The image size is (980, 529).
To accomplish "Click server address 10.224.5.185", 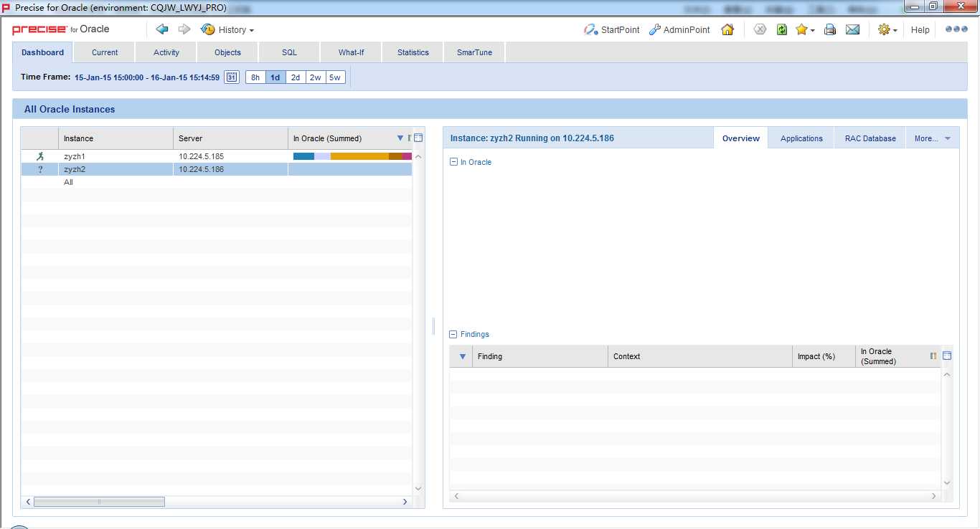I will point(202,156).
